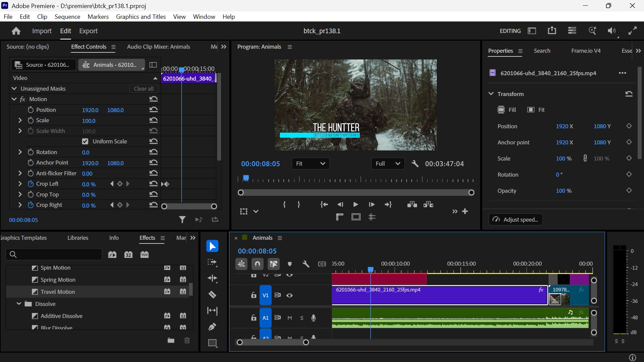Screen dimensions: 644x362
Task: Select the Selection tool arrow
Action: coord(212,246)
